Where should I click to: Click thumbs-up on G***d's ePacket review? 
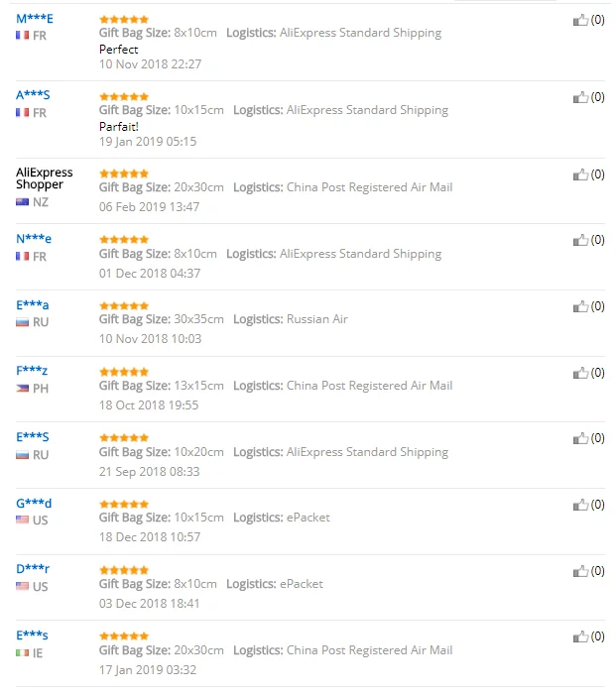tap(580, 505)
